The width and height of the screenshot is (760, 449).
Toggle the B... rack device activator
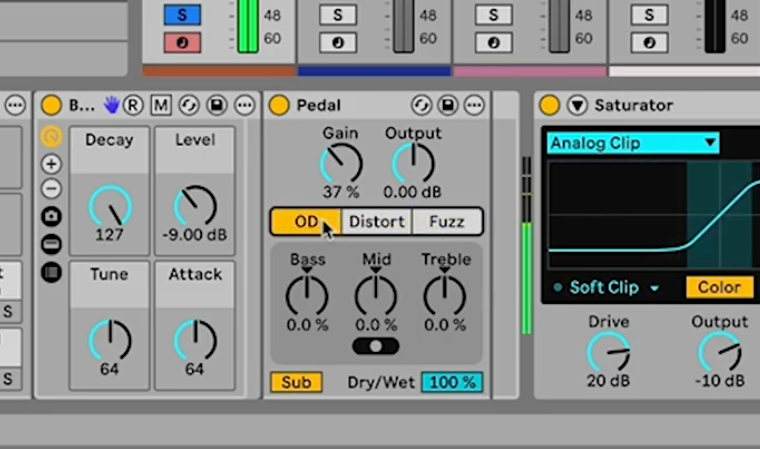[51, 105]
